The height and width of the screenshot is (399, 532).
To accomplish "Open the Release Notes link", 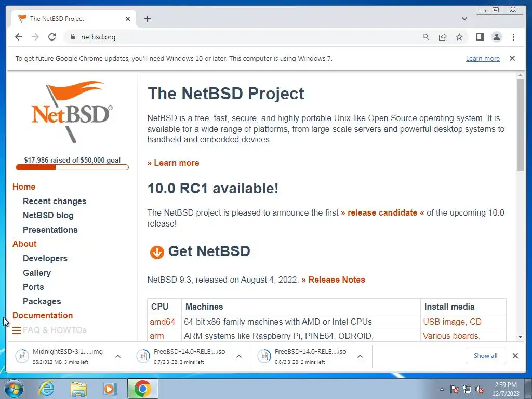I will 333,280.
